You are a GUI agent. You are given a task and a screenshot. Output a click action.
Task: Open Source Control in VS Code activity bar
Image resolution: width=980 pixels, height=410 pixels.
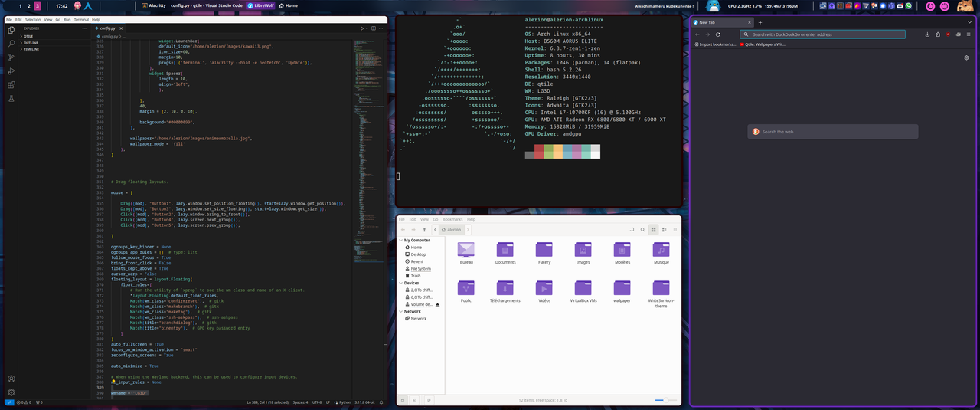11,57
